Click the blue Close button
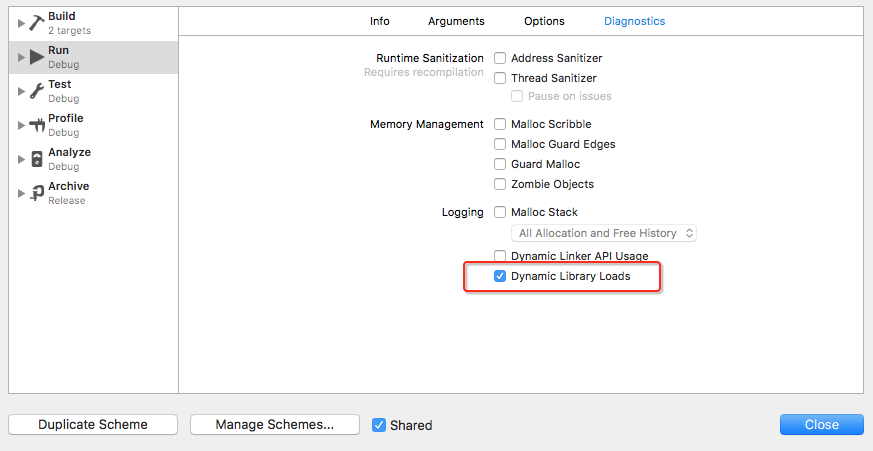The image size is (873, 451). point(821,424)
